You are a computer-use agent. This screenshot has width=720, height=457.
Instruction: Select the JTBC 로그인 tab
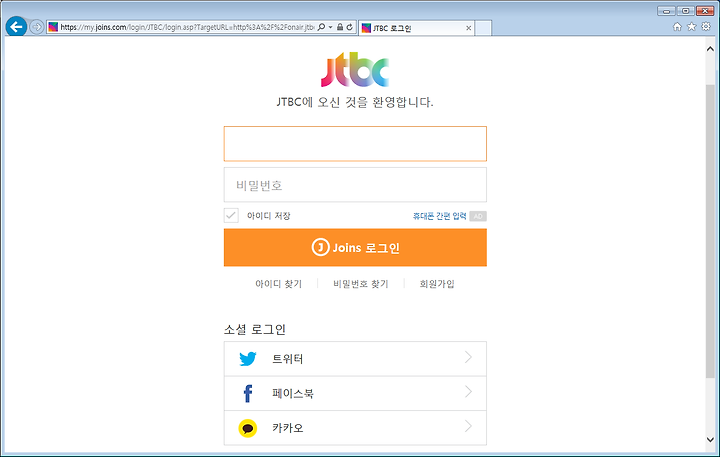[416, 28]
